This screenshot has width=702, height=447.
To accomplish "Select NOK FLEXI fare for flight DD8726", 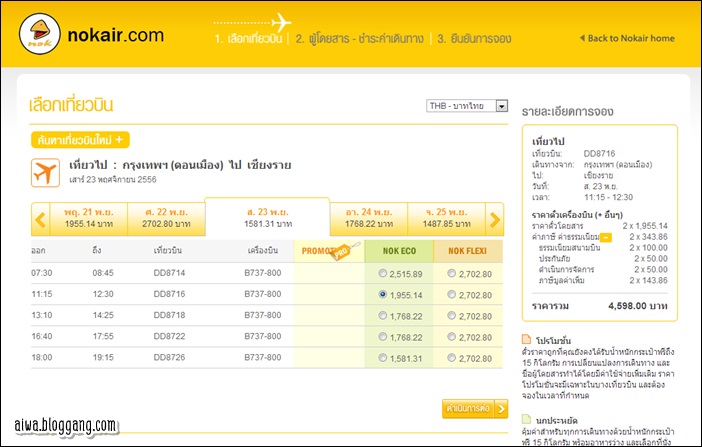I will click(x=451, y=357).
